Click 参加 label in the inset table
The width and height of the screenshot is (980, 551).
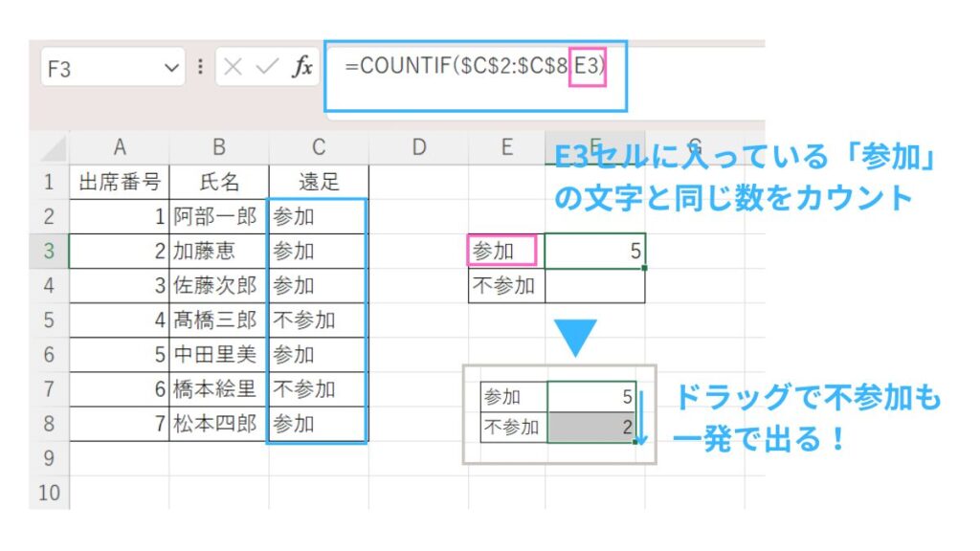point(514,397)
